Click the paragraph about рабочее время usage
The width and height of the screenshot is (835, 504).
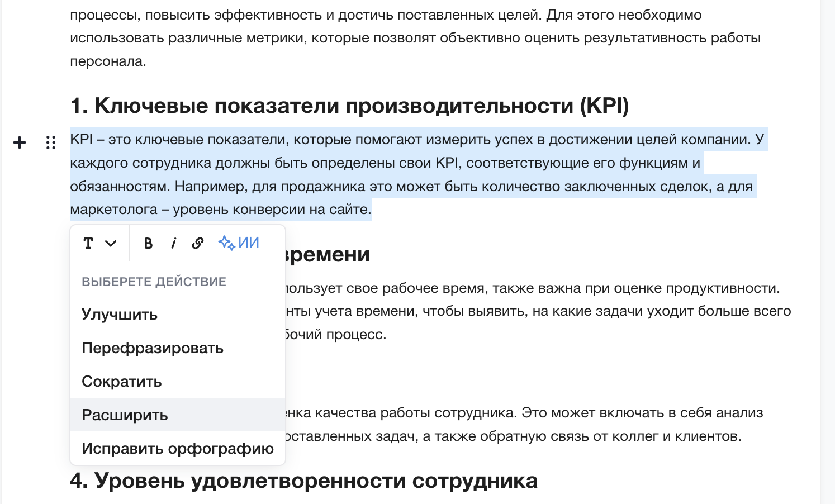coord(538,311)
